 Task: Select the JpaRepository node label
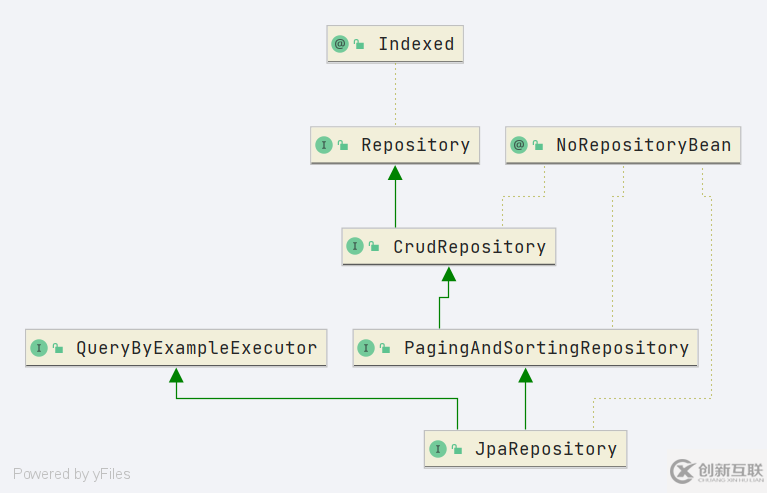[x=546, y=449]
